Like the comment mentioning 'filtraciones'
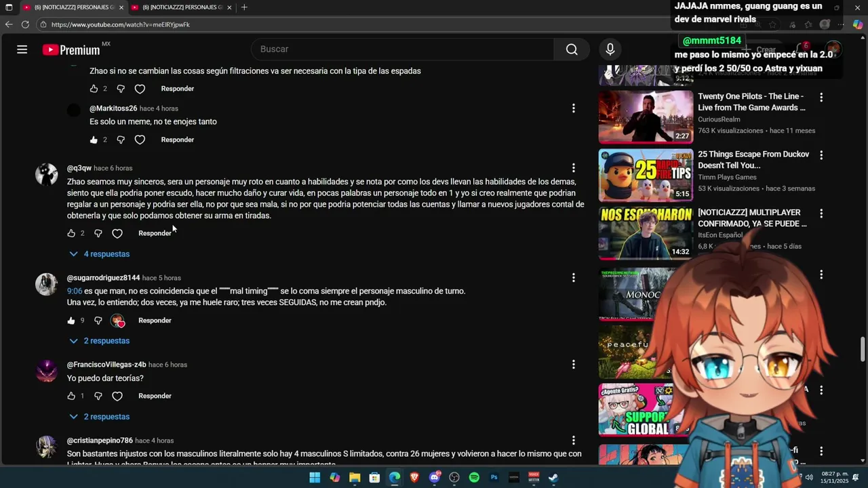This screenshot has width=868, height=488. click(94, 89)
